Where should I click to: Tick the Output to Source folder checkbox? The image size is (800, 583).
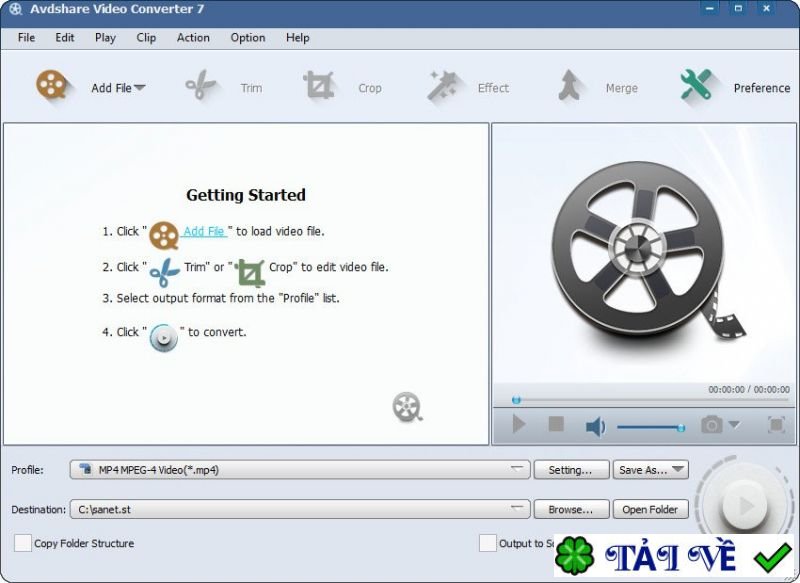pos(487,543)
